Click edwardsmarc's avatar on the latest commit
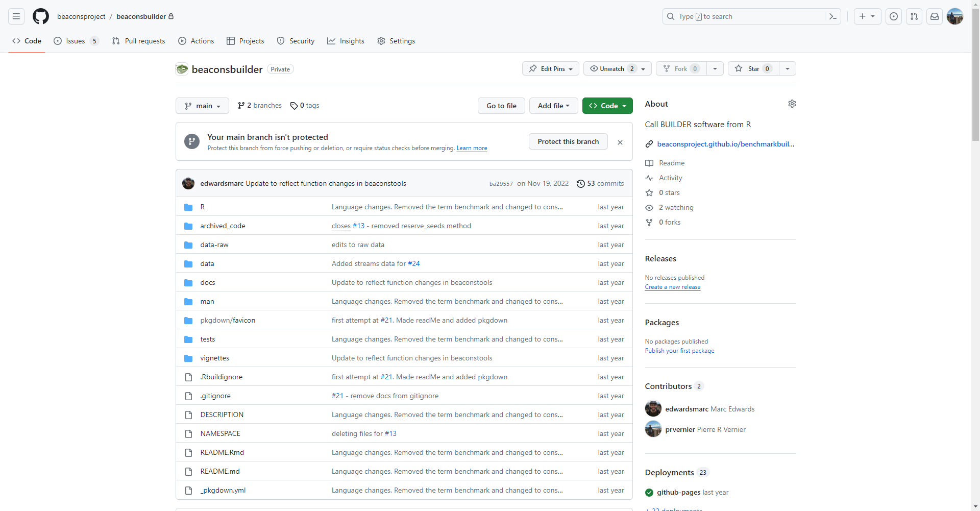 pos(188,183)
